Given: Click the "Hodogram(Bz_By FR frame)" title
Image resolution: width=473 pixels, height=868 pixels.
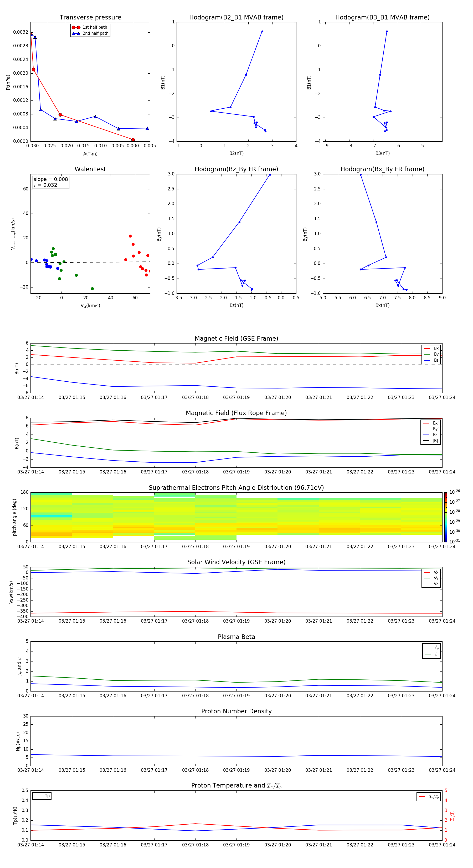Looking at the screenshot, I should 236,169.
